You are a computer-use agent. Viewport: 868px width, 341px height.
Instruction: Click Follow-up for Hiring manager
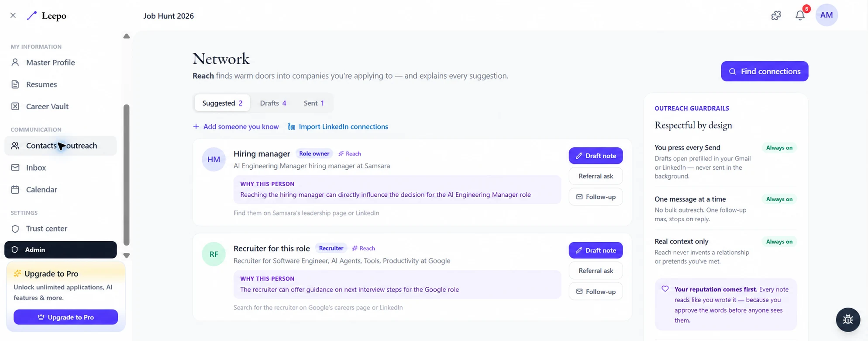tap(596, 197)
